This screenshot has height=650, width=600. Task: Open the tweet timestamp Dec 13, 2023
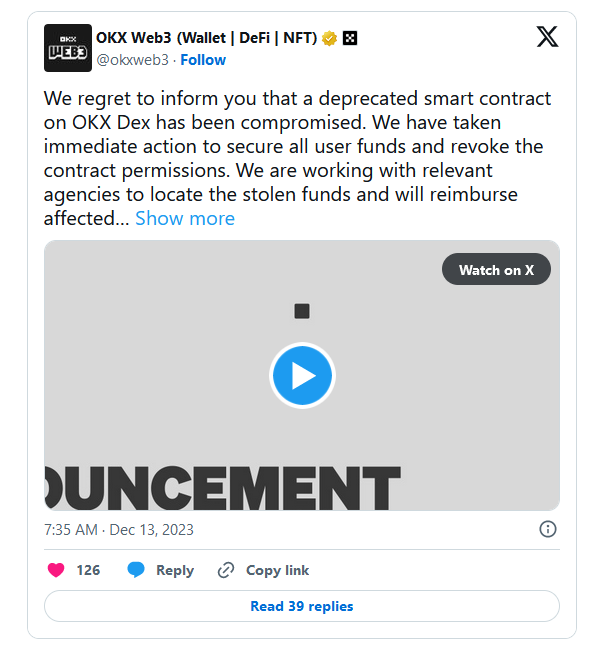point(119,529)
